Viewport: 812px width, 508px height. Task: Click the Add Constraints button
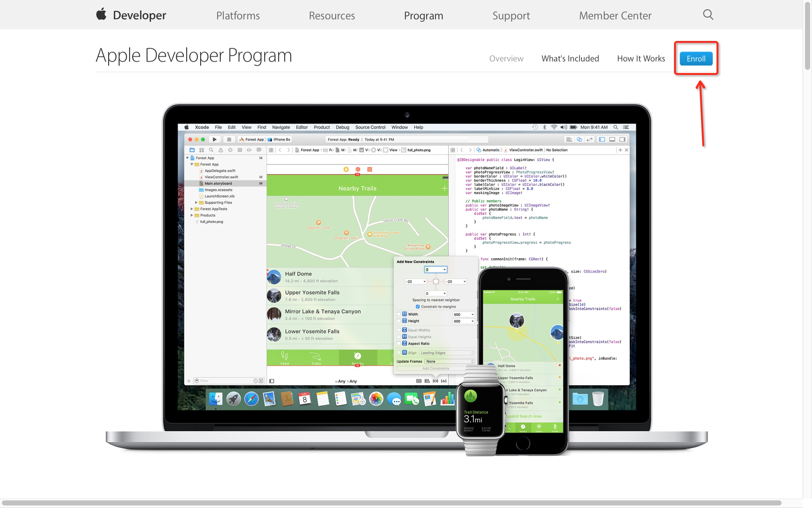[x=435, y=368]
